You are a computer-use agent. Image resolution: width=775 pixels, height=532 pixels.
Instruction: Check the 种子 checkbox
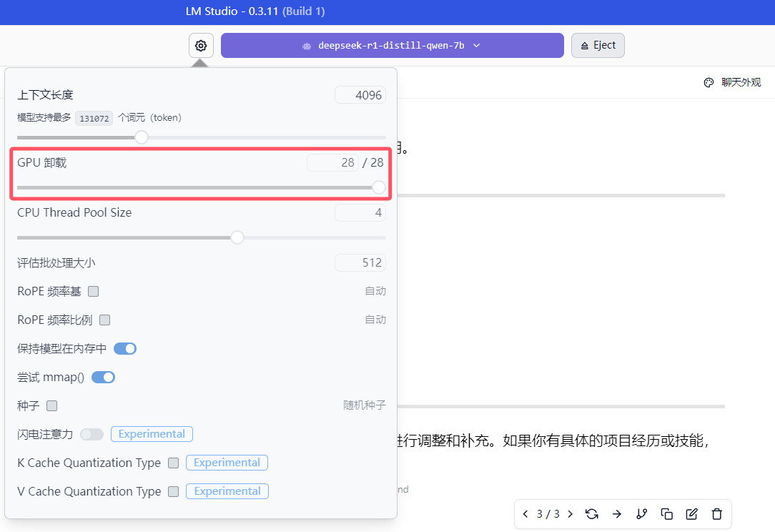[x=51, y=405]
